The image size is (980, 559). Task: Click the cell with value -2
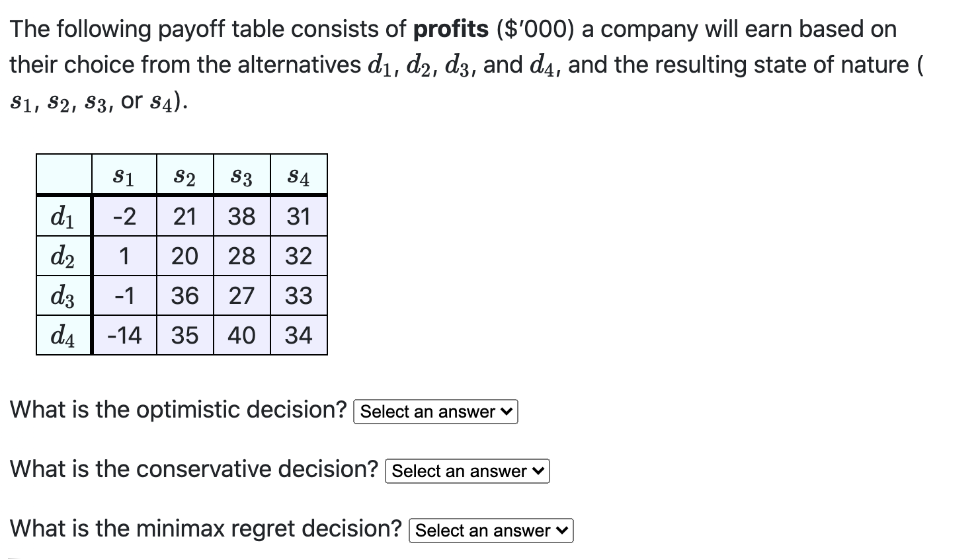tap(123, 217)
